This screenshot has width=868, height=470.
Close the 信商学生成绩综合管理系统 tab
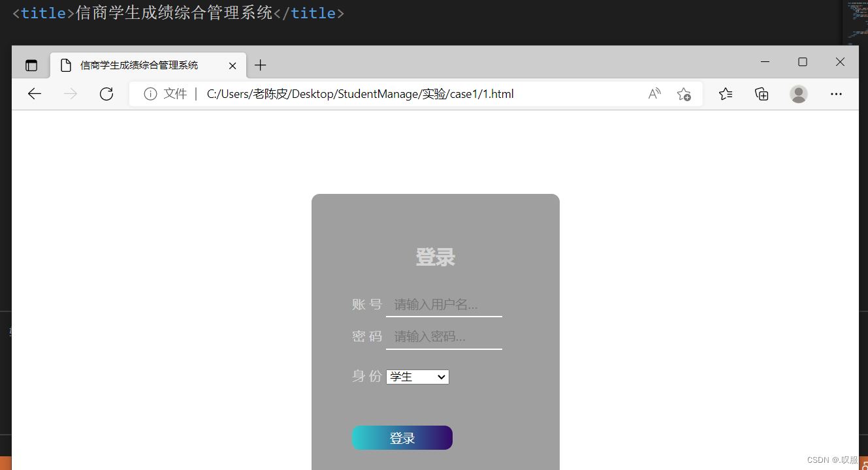tap(233, 65)
